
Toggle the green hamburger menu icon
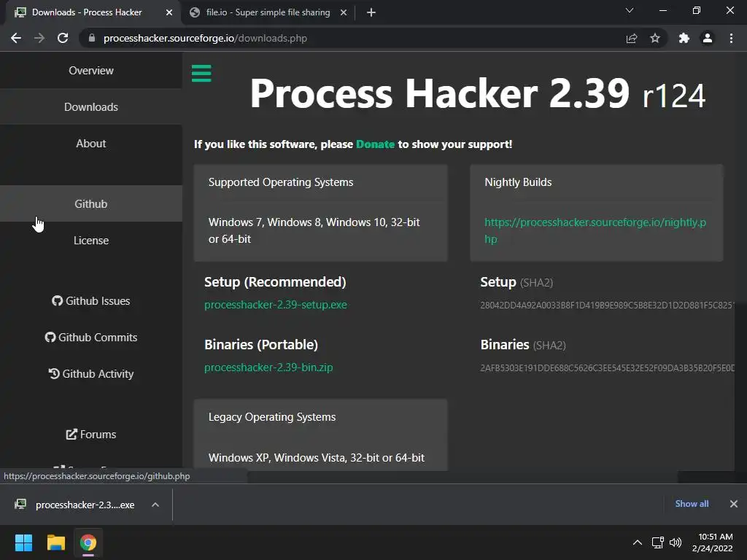point(201,74)
